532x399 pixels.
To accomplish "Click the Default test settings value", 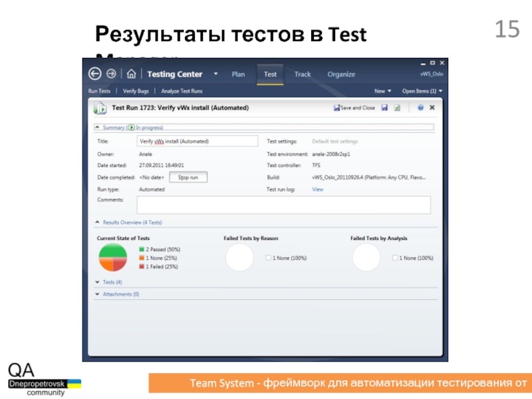I will click(x=335, y=141).
